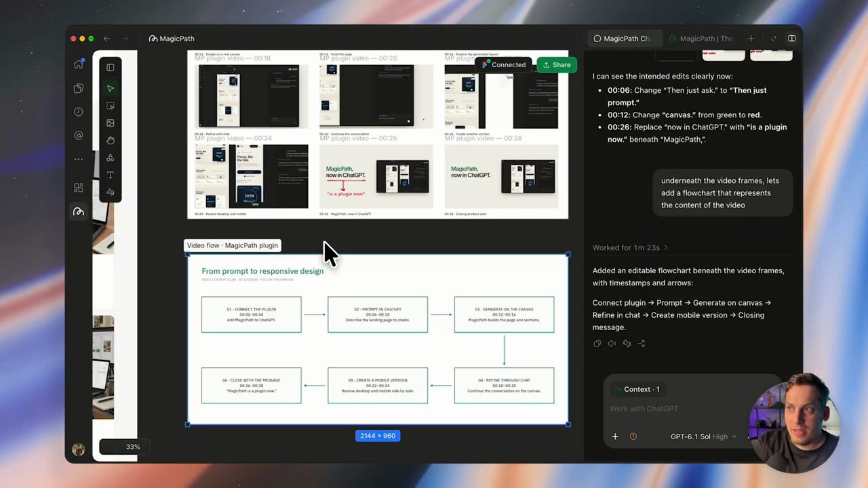Open a new tab with the plus icon

[751, 39]
